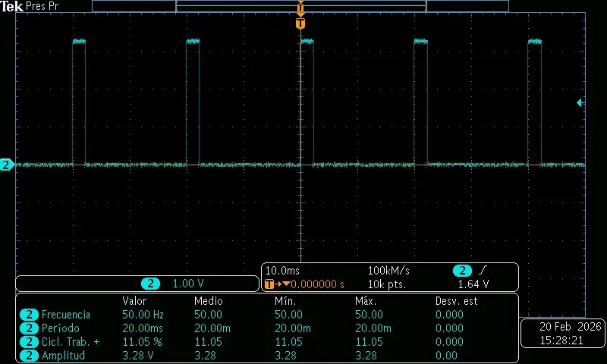Click the Medio column header
The height and width of the screenshot is (364, 607).
(208, 301)
